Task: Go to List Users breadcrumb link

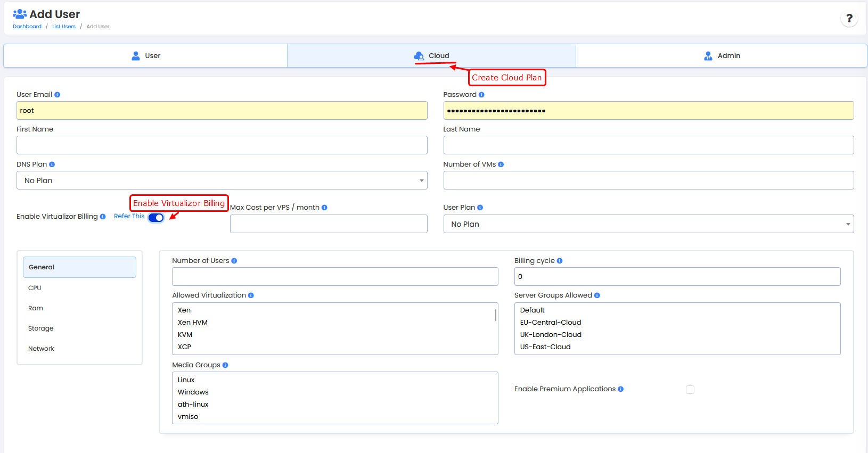Action: coord(64,27)
